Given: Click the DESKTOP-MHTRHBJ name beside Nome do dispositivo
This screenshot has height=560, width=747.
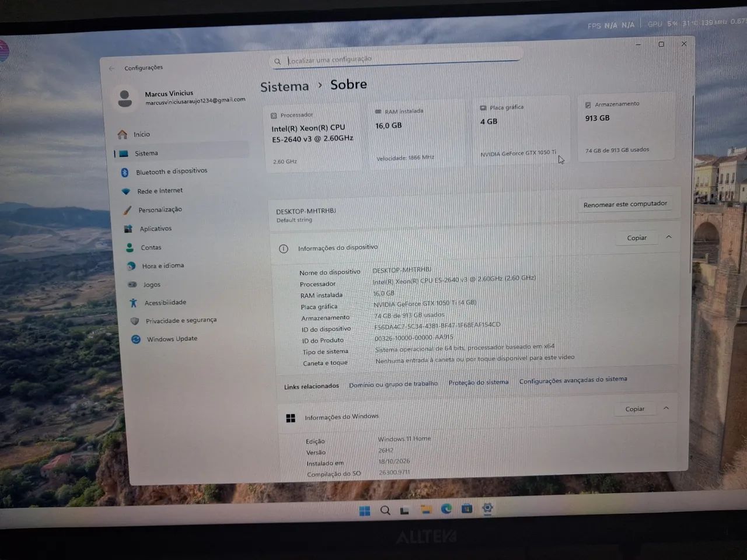Looking at the screenshot, I should (402, 270).
